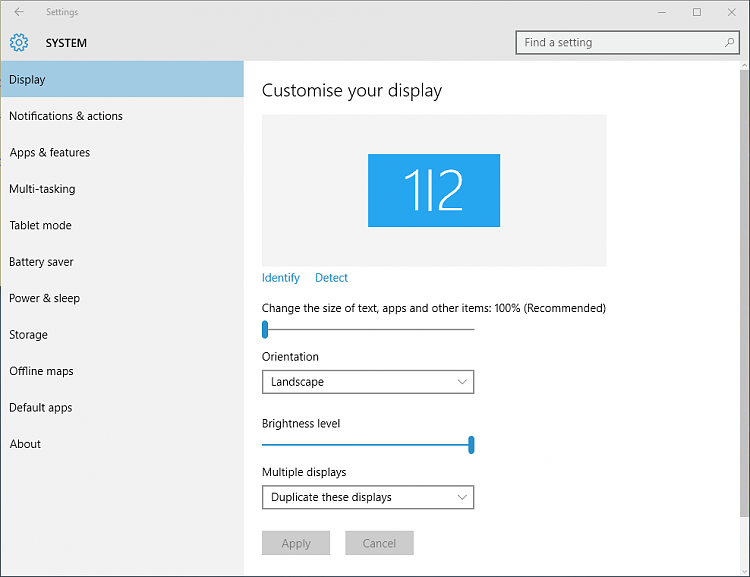Select the 1|2 monitor thumbnail
Viewport: 750px width, 577px height.
coord(434,190)
